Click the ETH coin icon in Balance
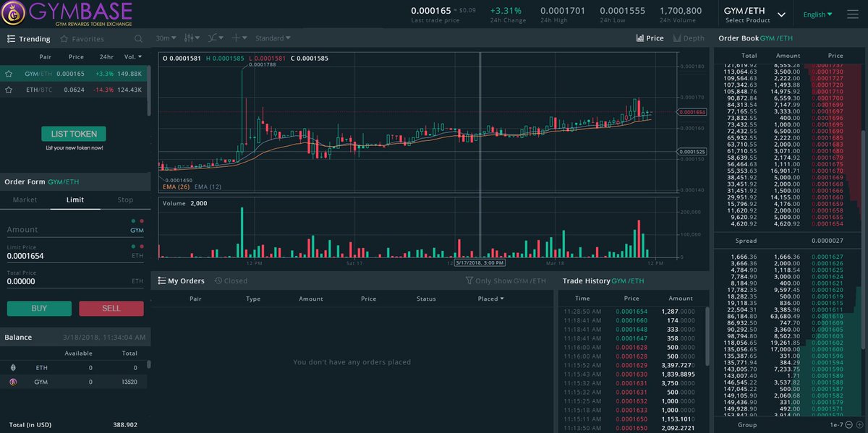Viewport: 868px width, 433px height. (12, 367)
